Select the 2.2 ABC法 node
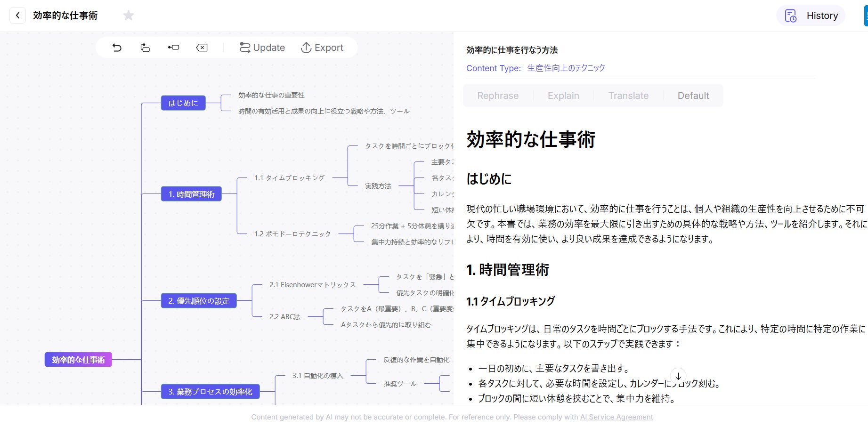This screenshot has height=427, width=868. (x=285, y=317)
